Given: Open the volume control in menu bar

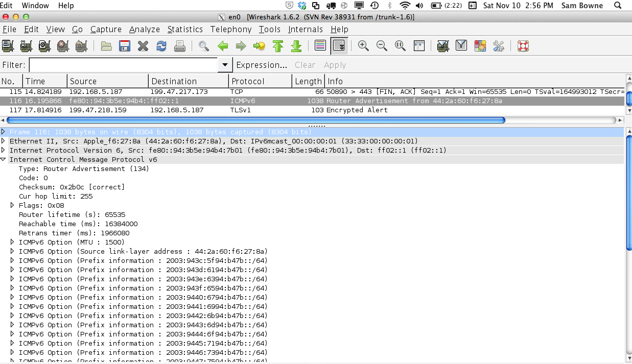Looking at the screenshot, I should 419,6.
